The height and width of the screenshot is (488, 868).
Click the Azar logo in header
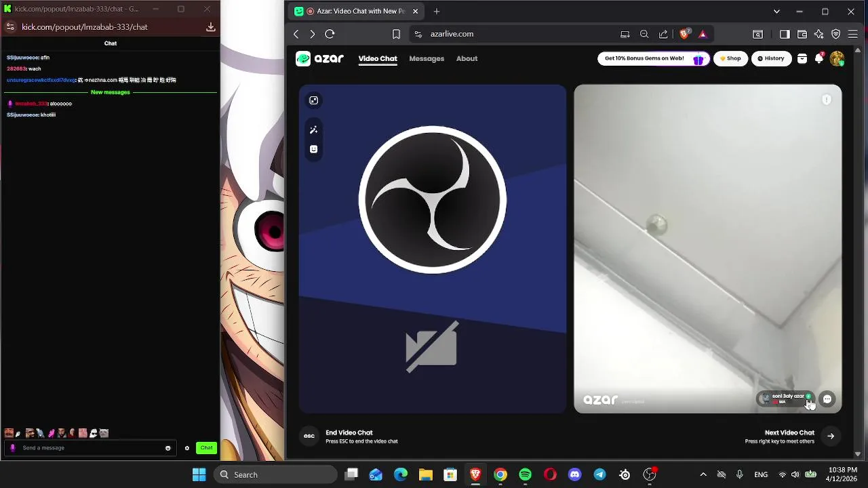(x=320, y=58)
